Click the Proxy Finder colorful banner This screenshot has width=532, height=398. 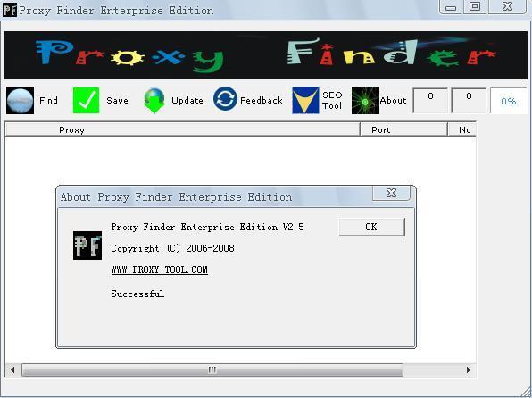pos(265,55)
